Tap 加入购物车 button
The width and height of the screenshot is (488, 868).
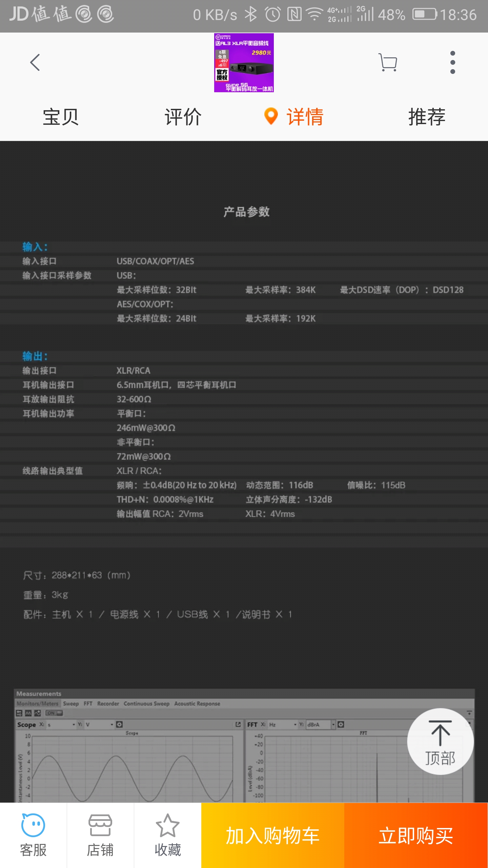coord(273,835)
